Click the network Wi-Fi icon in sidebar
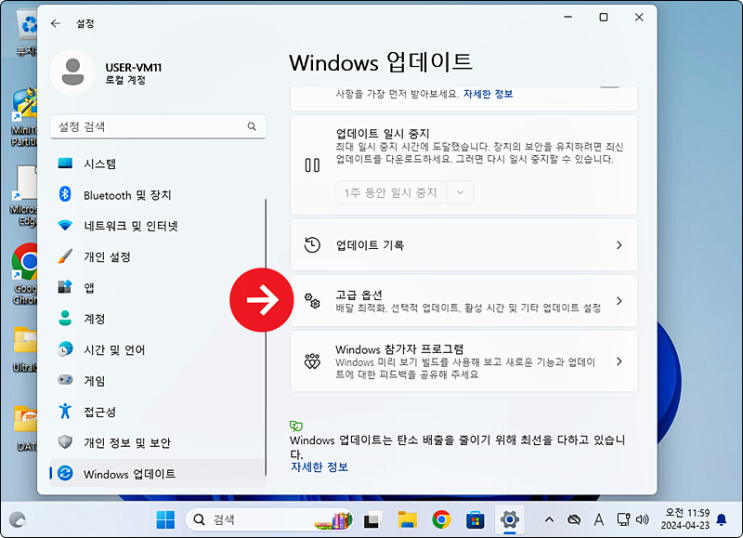 coord(65,226)
